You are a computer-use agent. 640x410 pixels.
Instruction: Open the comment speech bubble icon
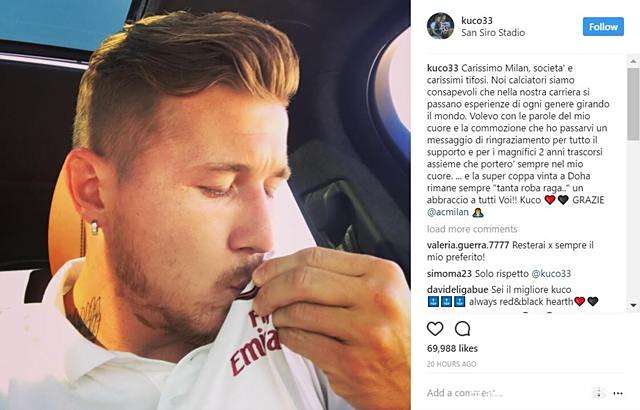tap(462, 328)
